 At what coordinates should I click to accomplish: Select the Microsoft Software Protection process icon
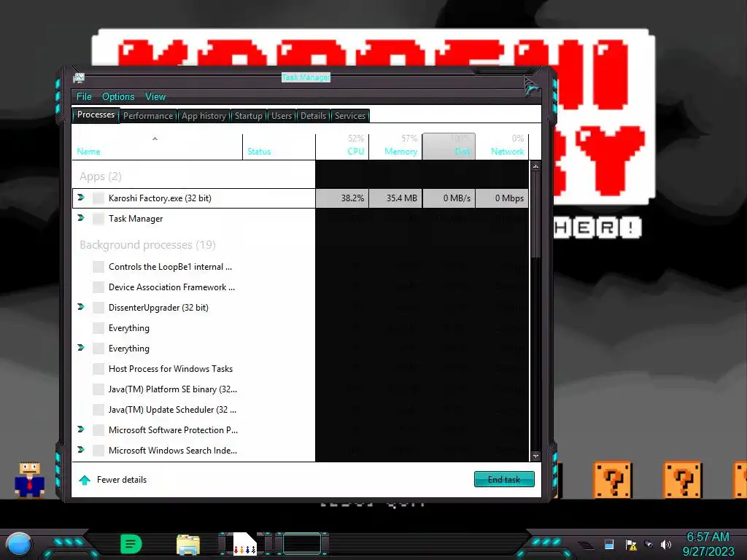click(x=98, y=430)
